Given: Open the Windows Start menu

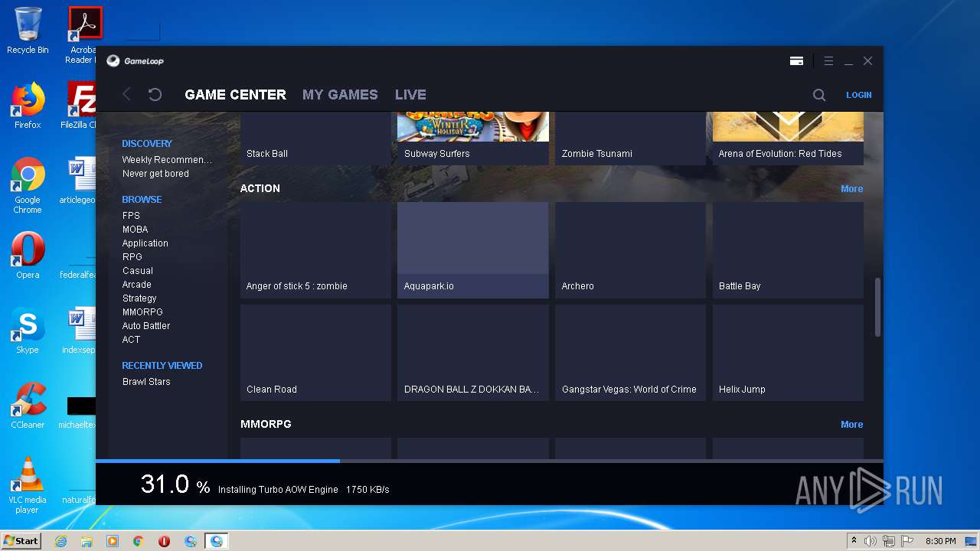Looking at the screenshot, I should (21, 541).
